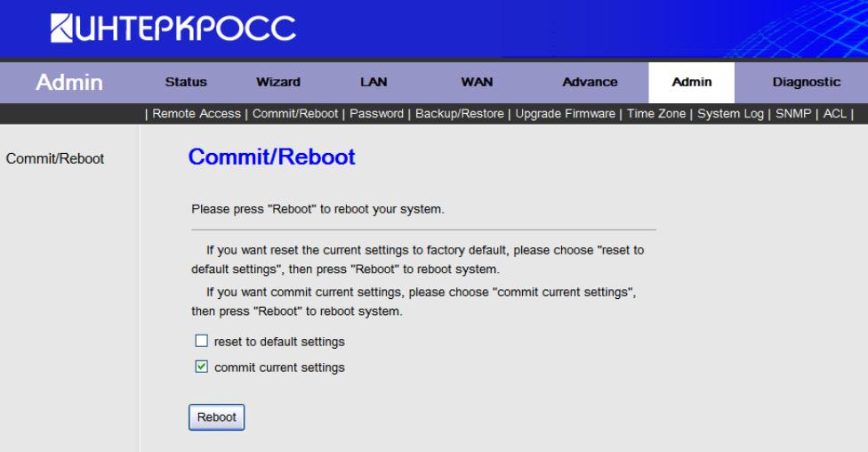Image resolution: width=868 pixels, height=452 pixels.
Task: Open Time Zone settings
Action: pyautogui.click(x=658, y=113)
